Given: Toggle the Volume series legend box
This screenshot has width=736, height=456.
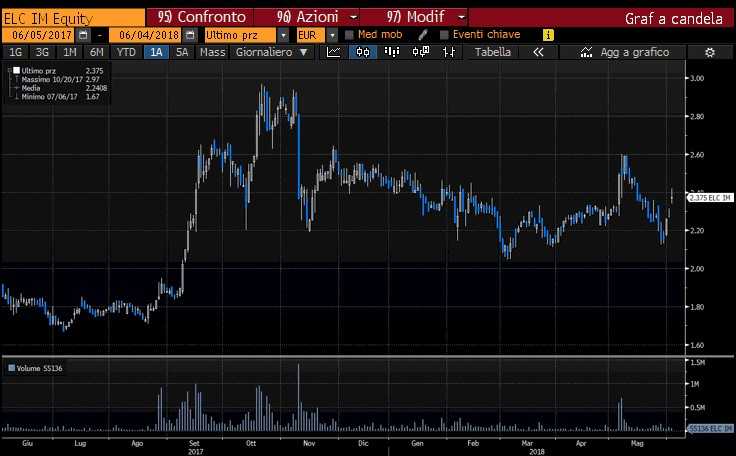Looking at the screenshot, I should coord(12,368).
